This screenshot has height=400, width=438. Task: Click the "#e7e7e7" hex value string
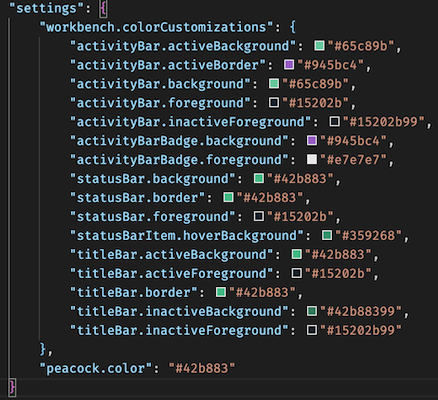coord(353,160)
